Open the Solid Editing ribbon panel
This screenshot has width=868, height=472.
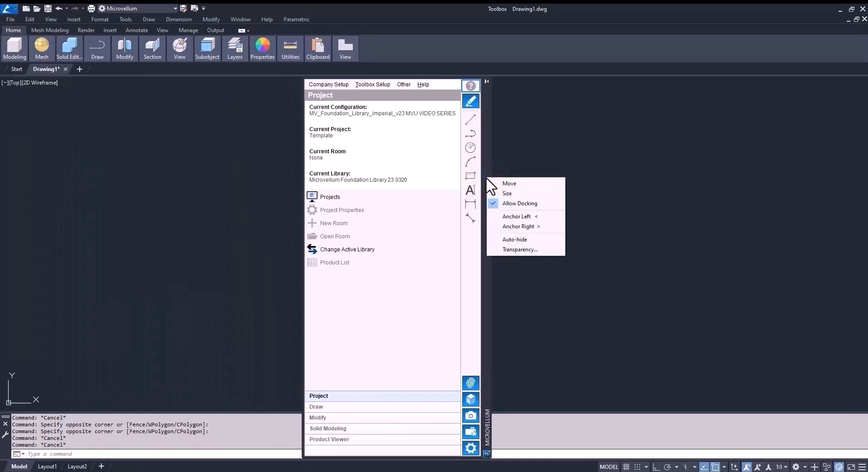click(69, 48)
